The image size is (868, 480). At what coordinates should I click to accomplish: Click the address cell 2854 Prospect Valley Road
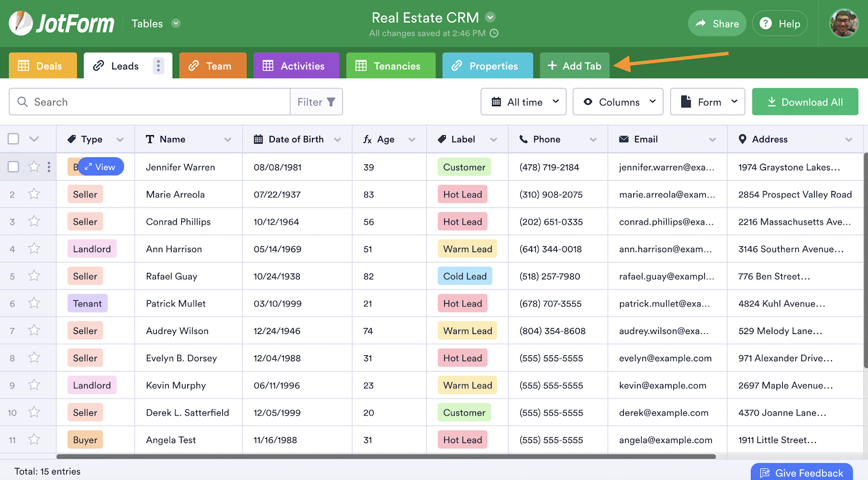pyautogui.click(x=795, y=195)
